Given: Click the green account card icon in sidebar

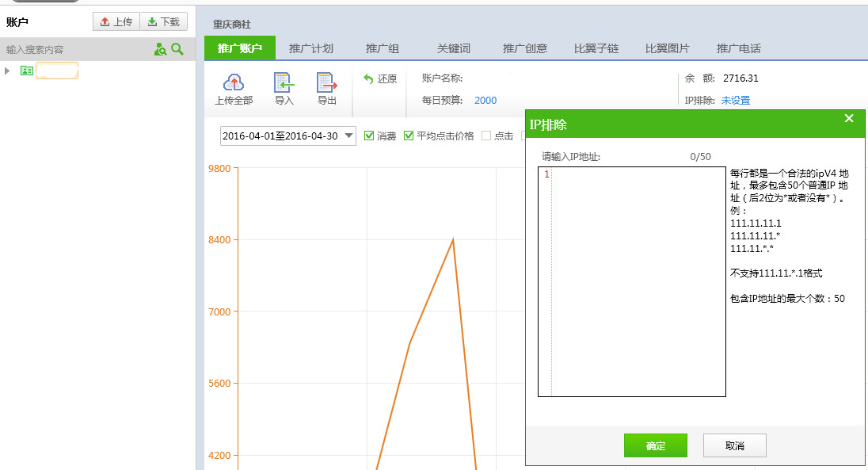Looking at the screenshot, I should point(28,71).
